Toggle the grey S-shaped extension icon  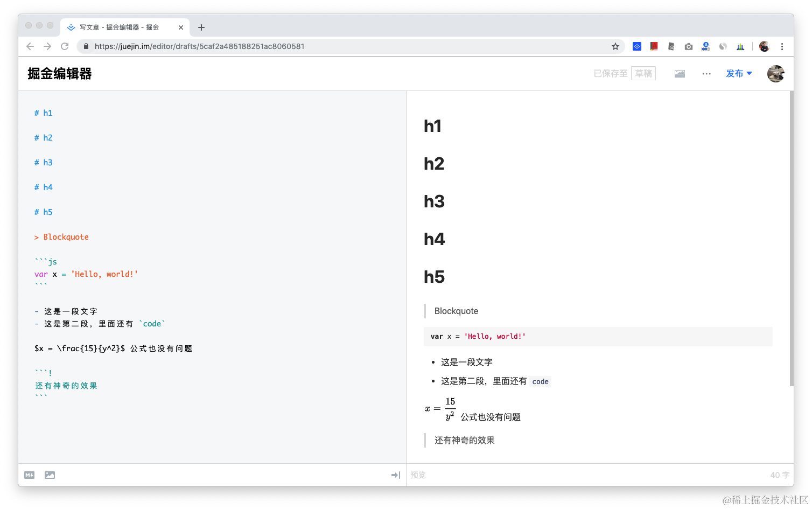click(723, 46)
